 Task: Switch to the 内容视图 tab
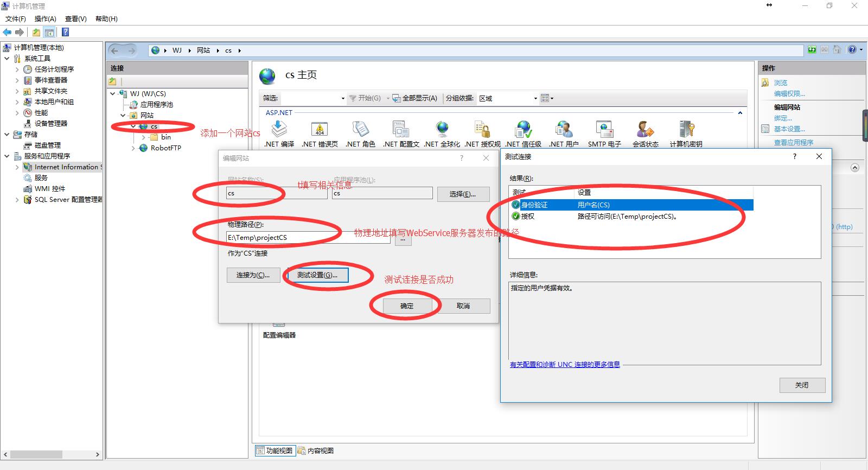click(x=316, y=450)
